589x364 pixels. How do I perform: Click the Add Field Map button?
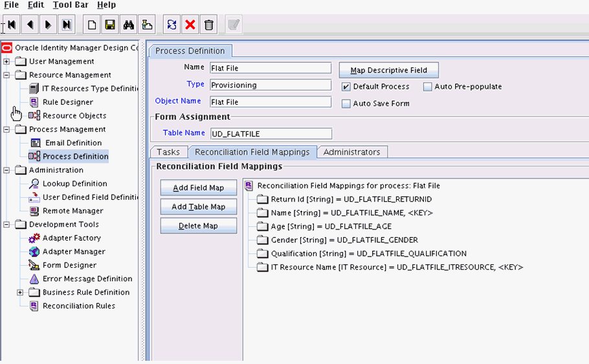coord(198,187)
